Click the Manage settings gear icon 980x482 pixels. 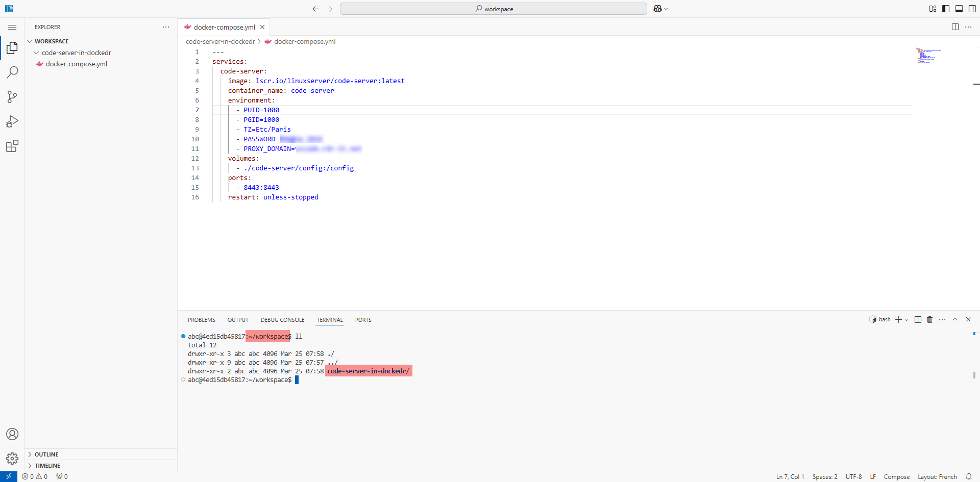pyautogui.click(x=12, y=458)
